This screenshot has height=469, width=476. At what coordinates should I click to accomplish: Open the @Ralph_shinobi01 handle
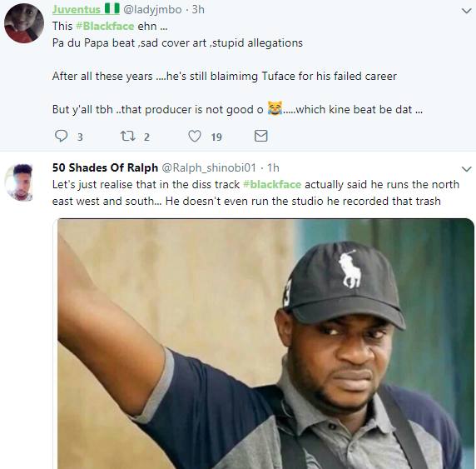click(209, 167)
